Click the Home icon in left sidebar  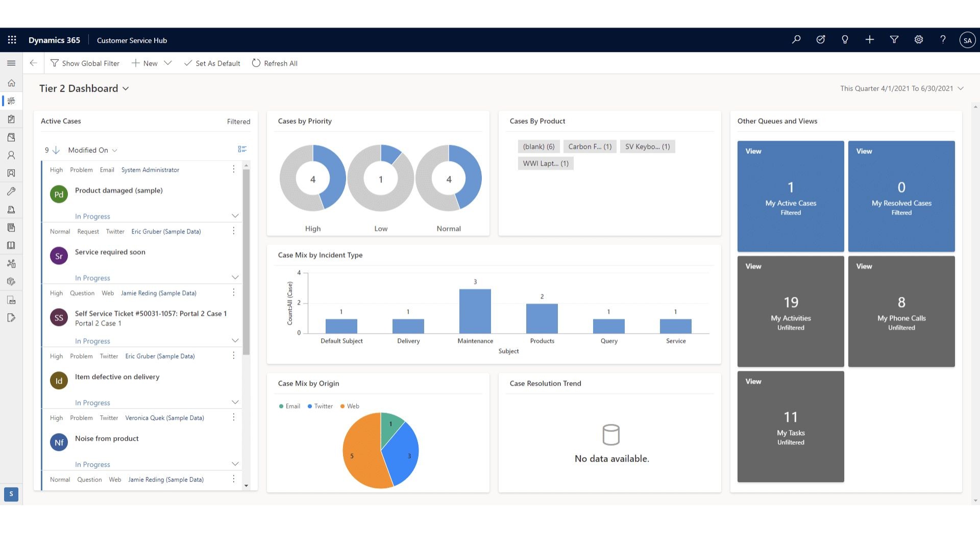click(x=11, y=83)
